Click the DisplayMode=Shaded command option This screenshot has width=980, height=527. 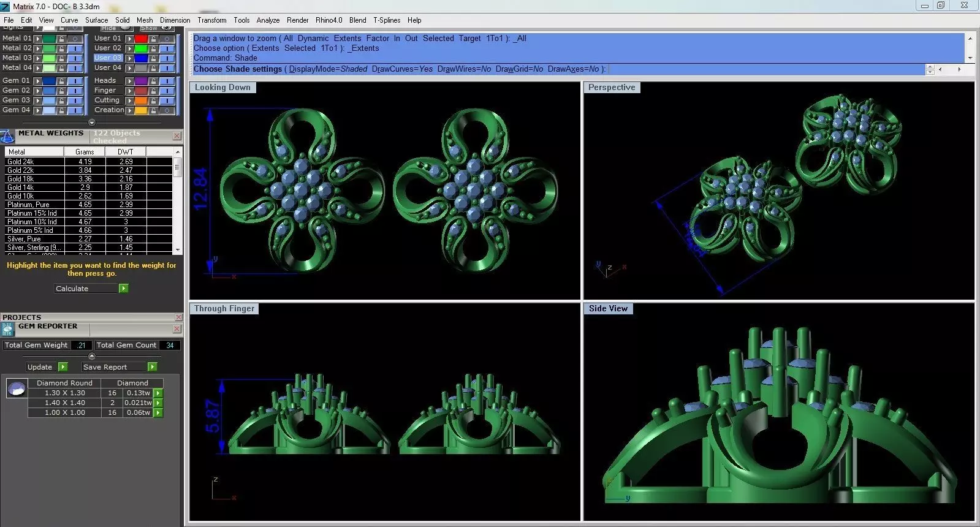(328, 69)
